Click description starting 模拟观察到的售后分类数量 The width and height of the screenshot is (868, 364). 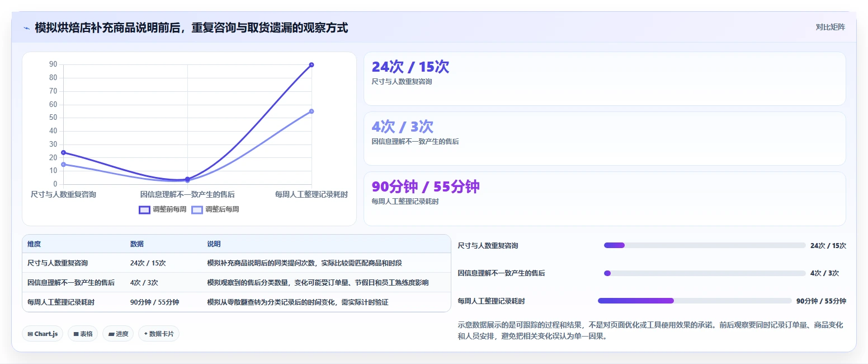coord(318,282)
